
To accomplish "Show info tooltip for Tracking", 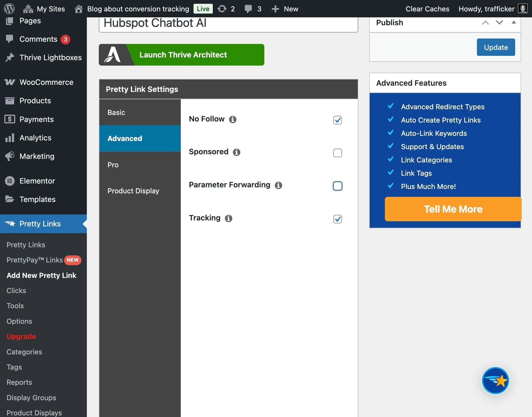I will (x=229, y=218).
